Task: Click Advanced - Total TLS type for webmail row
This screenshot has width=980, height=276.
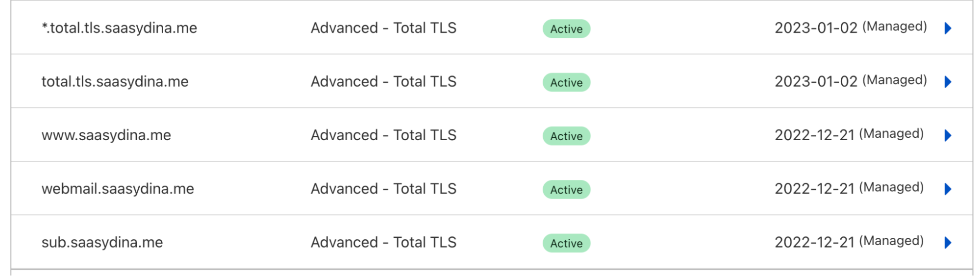Action: click(x=383, y=189)
